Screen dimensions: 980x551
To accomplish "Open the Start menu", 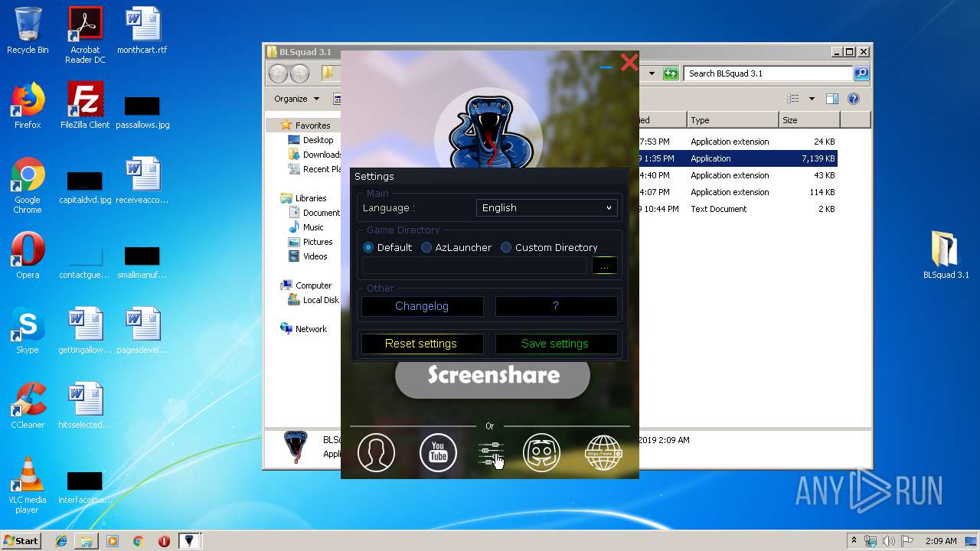I will click(21, 540).
